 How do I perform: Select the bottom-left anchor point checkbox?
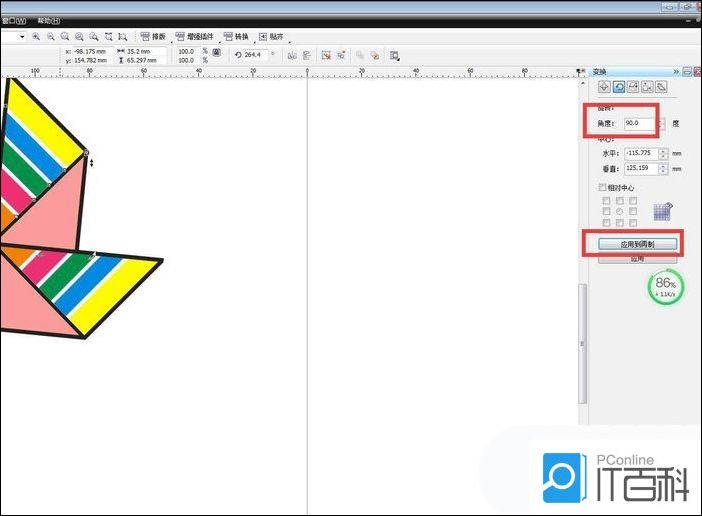(606, 222)
